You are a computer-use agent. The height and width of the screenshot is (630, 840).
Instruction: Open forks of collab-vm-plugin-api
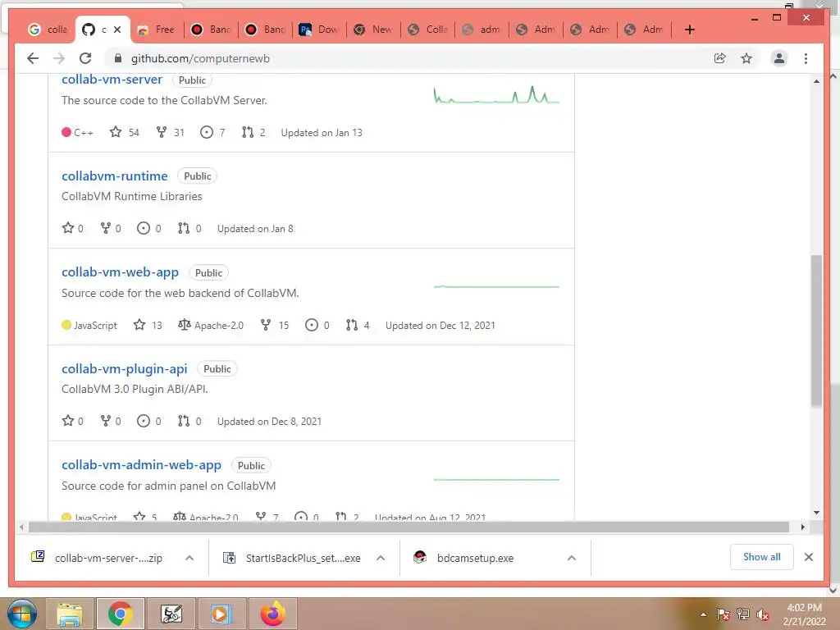tap(111, 421)
